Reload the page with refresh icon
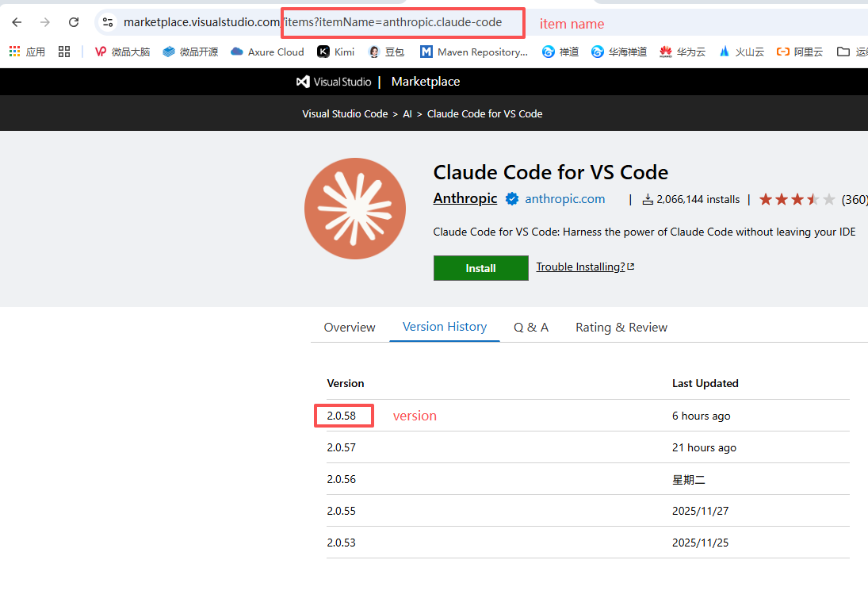Viewport: 868px width, 606px height. coord(74,22)
